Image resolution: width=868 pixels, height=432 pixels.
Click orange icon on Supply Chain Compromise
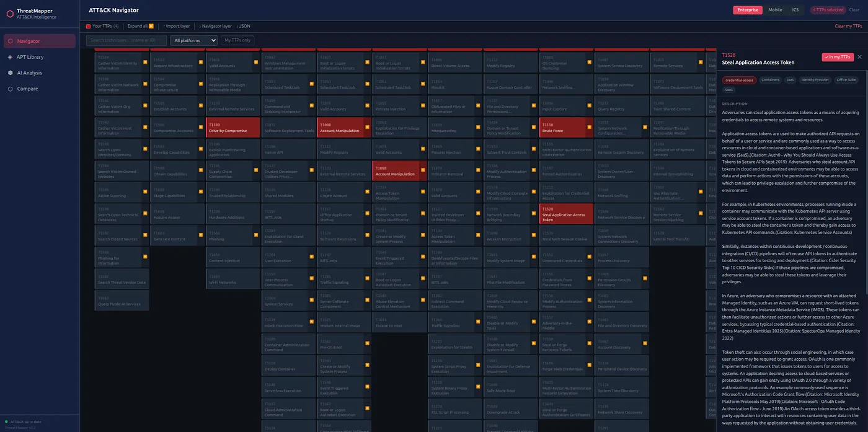coord(255,171)
